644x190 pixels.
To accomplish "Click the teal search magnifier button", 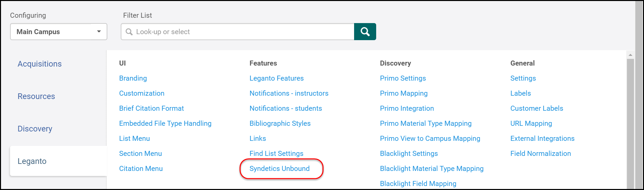I will click(x=365, y=32).
